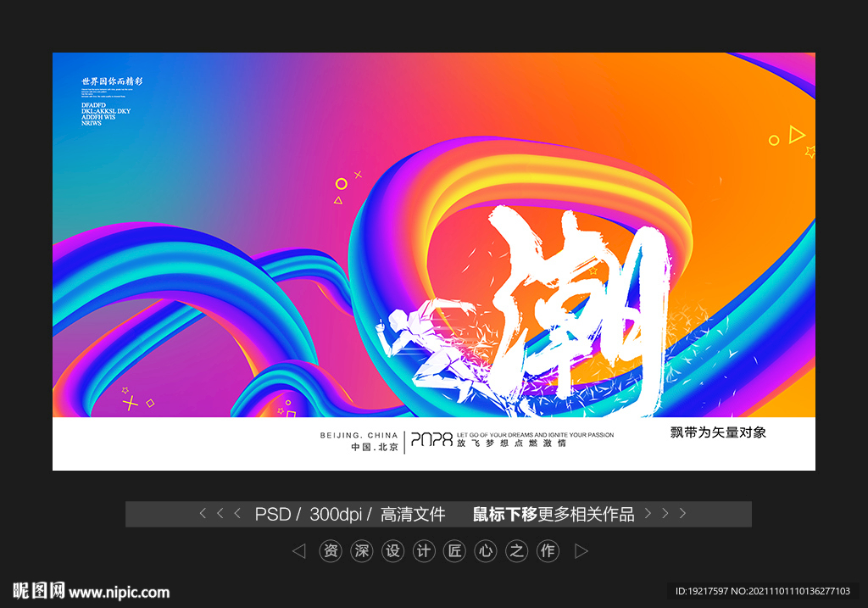868x608 pixels.
Task: Click the stylized 2028 year text
Action: tap(431, 439)
